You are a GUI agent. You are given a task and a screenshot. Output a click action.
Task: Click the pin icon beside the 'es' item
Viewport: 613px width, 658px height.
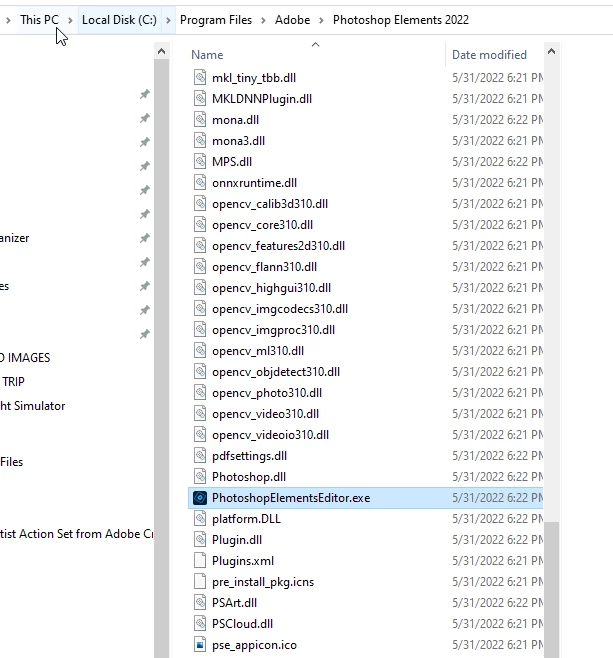(145, 286)
